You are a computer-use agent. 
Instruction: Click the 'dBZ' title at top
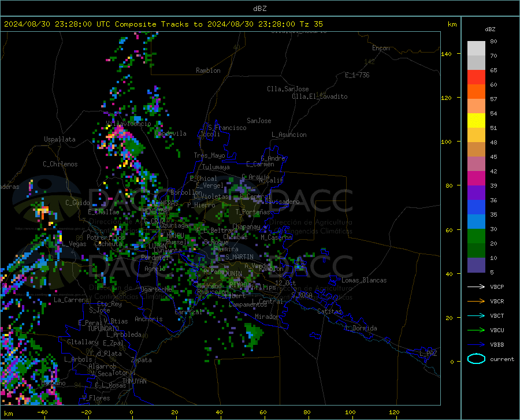(259, 9)
